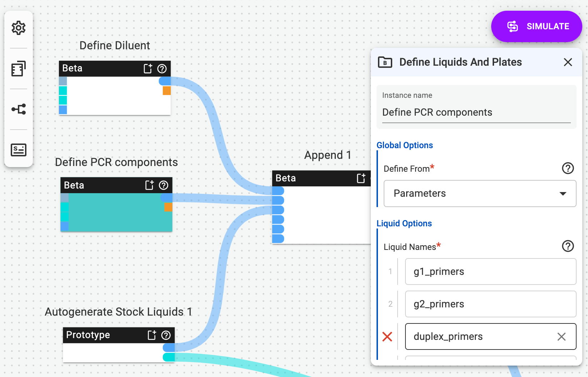Open the notebook document icon in sidebar
This screenshot has height=377, width=588.
click(19, 69)
